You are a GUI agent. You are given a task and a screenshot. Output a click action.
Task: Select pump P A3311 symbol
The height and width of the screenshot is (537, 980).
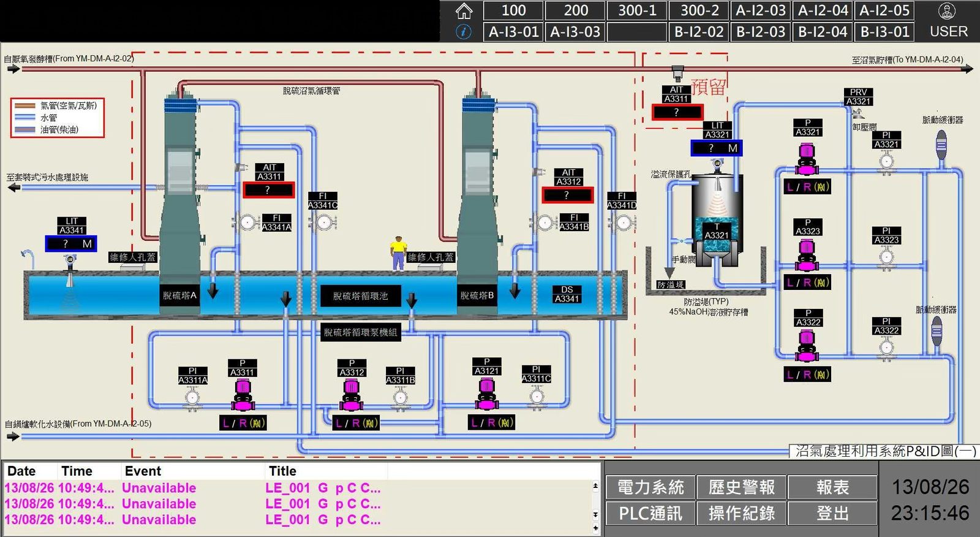click(243, 395)
